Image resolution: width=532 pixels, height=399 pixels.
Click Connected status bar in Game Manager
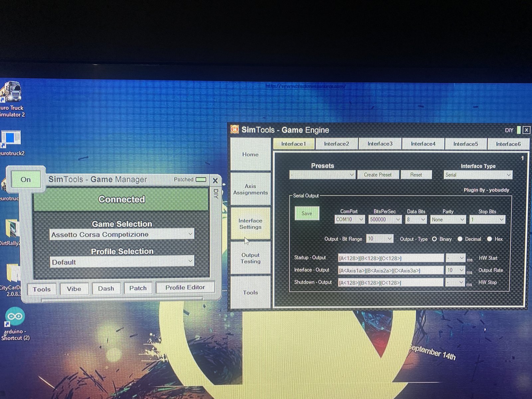point(121,199)
